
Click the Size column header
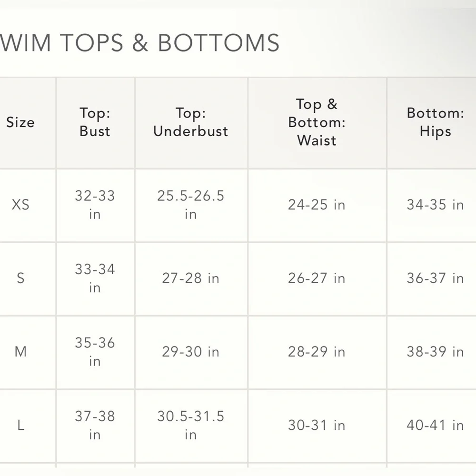click(20, 122)
